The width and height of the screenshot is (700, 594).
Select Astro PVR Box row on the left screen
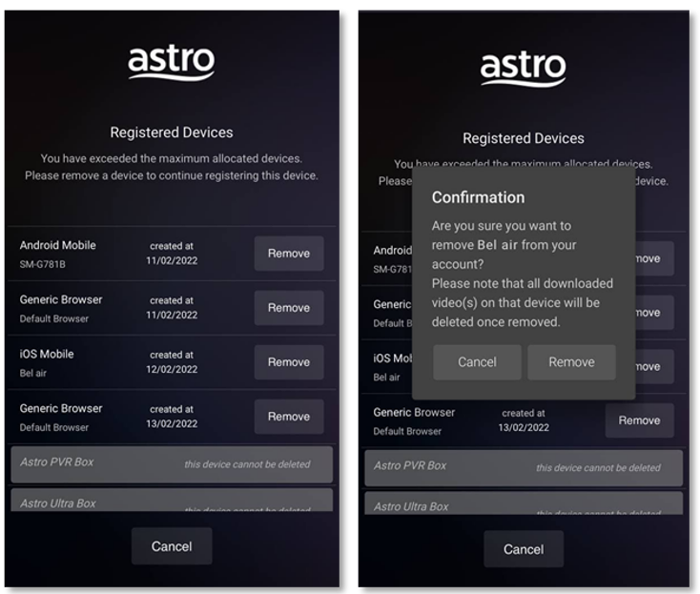pyautogui.click(x=172, y=464)
